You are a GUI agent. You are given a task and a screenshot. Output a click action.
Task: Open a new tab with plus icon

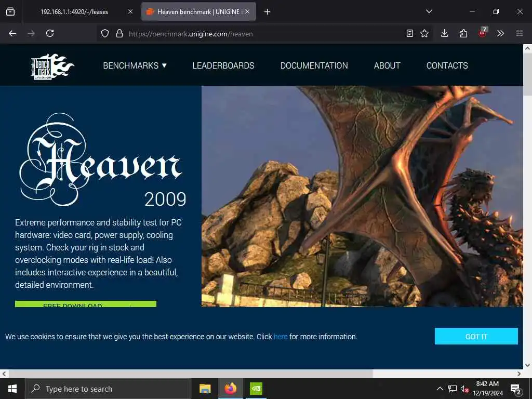pos(268,12)
